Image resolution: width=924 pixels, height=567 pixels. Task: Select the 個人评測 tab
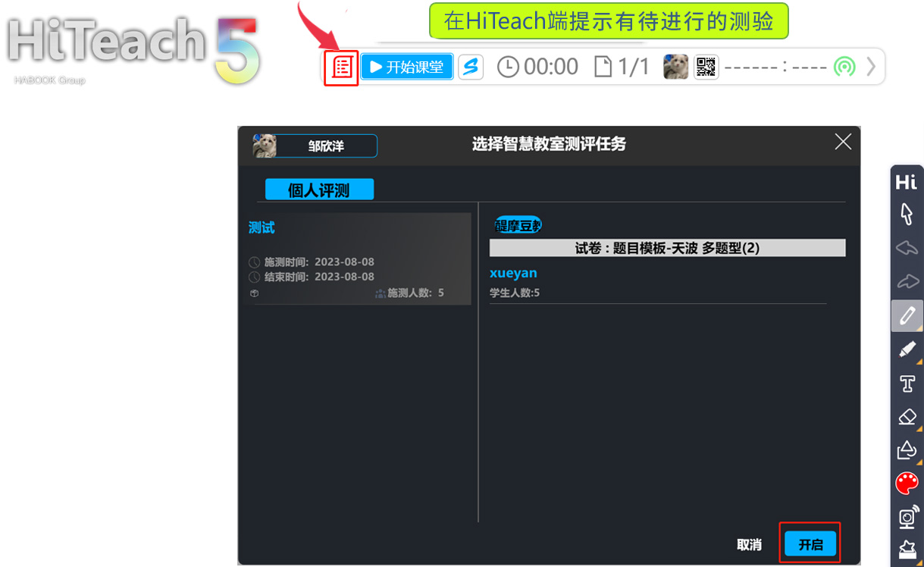[319, 190]
